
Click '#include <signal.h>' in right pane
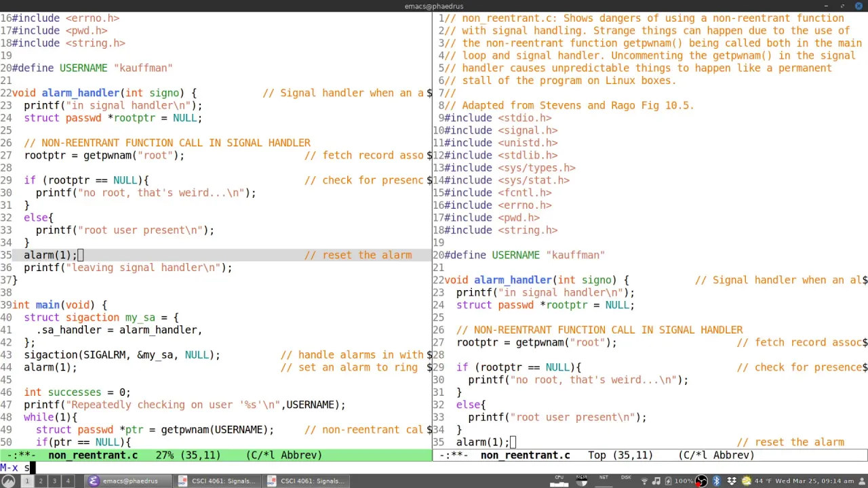[500, 130]
